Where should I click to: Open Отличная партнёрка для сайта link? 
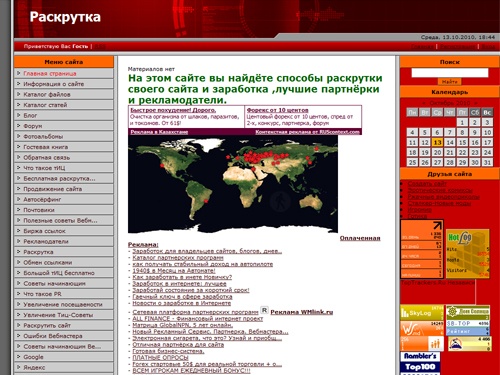178,345
